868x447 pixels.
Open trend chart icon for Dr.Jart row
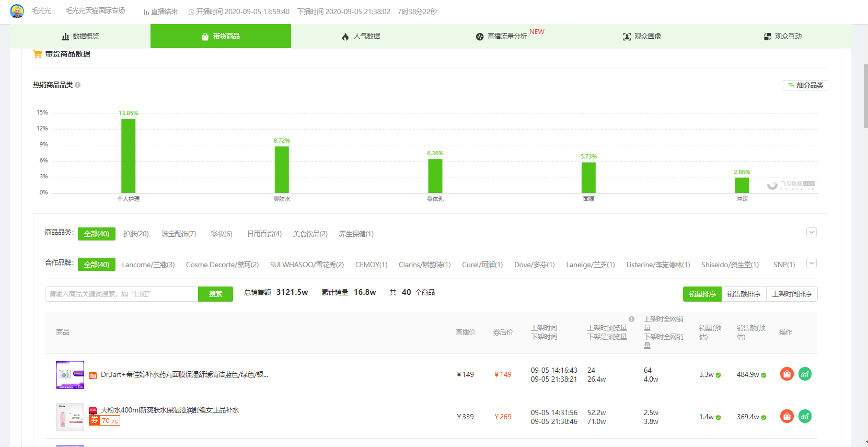point(805,374)
